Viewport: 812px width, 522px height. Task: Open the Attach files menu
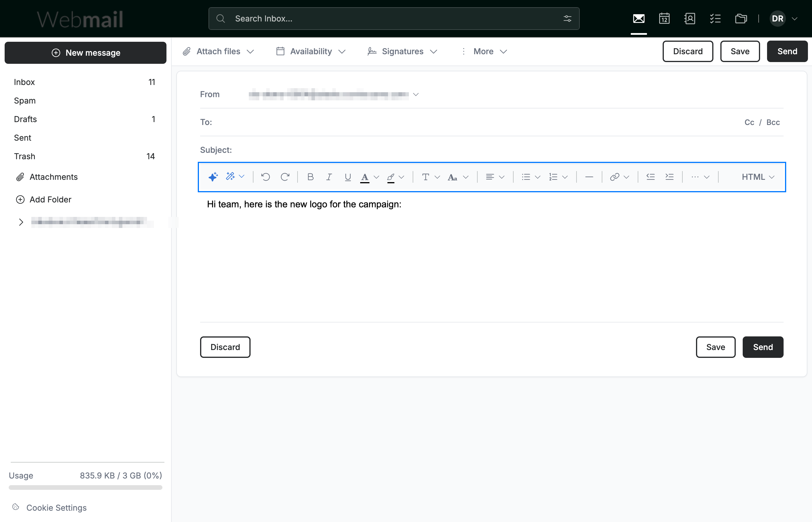tap(218, 51)
